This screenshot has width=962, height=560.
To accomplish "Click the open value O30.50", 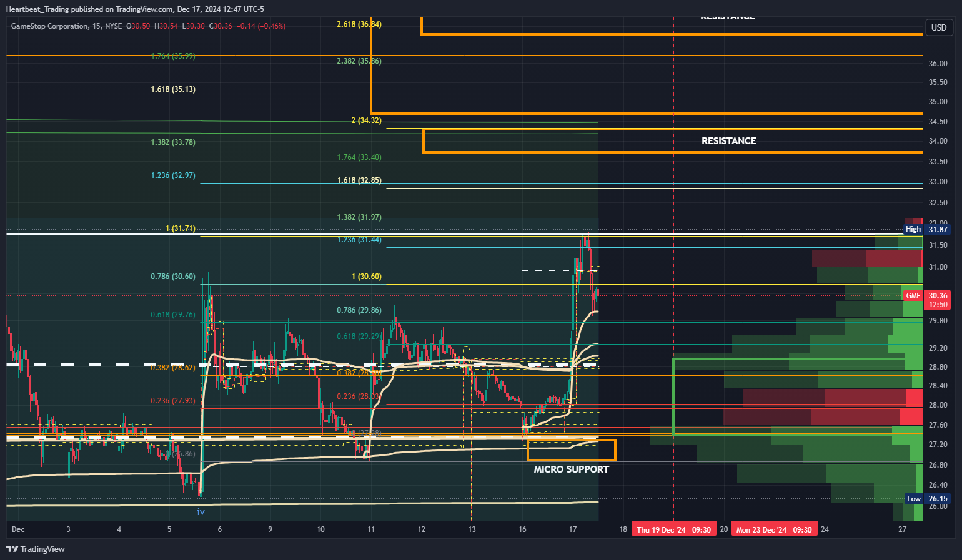I will click(138, 26).
